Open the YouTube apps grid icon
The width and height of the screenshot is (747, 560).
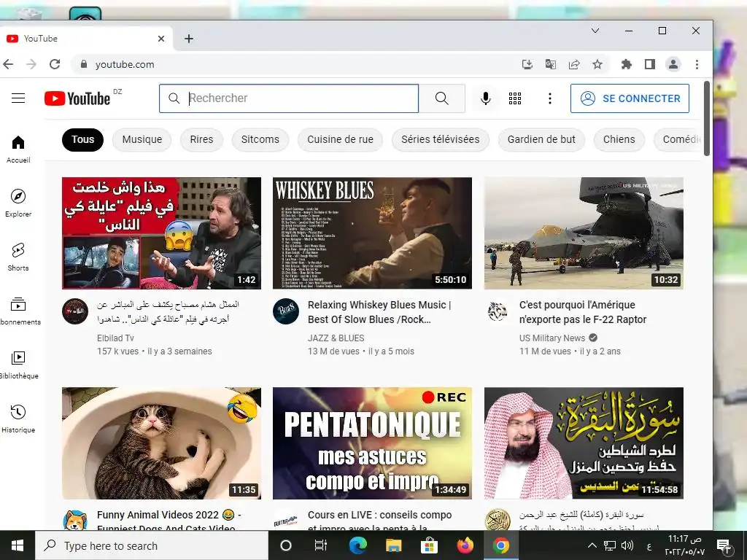click(x=515, y=98)
